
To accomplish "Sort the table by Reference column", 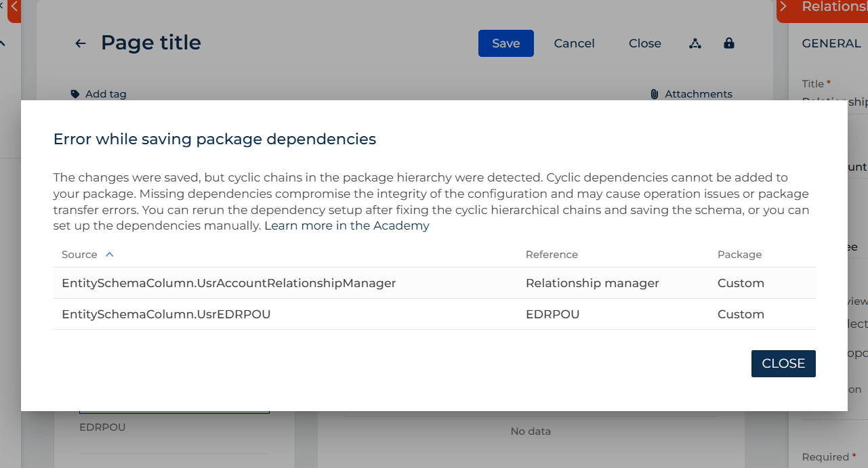I will [x=552, y=255].
